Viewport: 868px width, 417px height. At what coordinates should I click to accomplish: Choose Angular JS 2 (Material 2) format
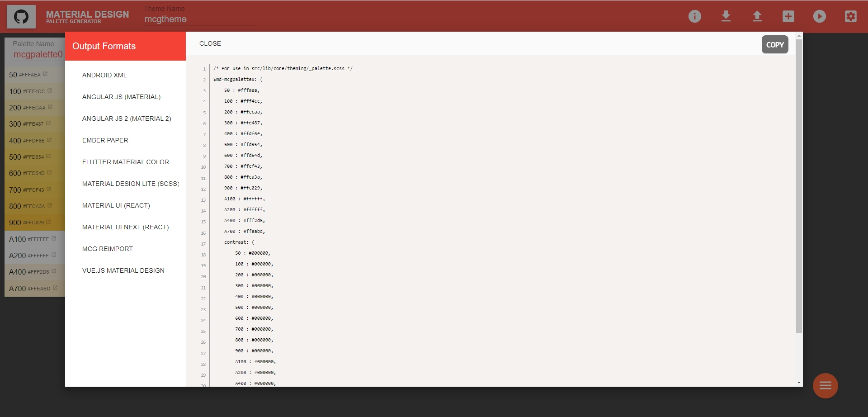click(127, 118)
